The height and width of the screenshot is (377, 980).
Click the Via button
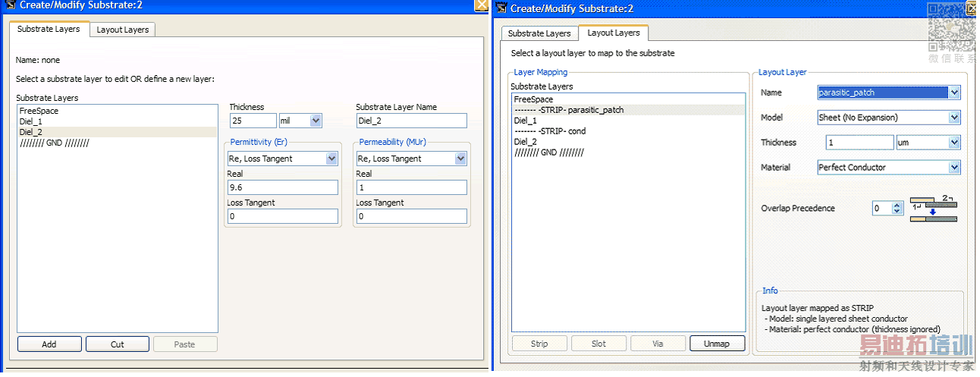(658, 344)
